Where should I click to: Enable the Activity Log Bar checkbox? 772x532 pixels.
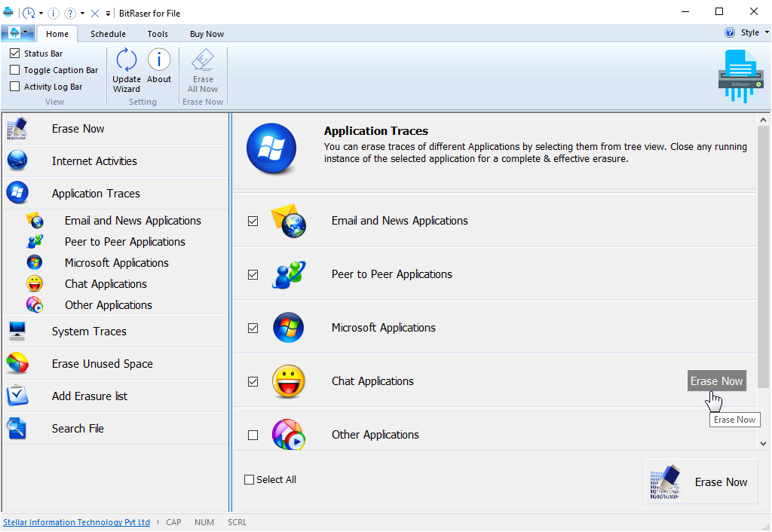tap(15, 87)
